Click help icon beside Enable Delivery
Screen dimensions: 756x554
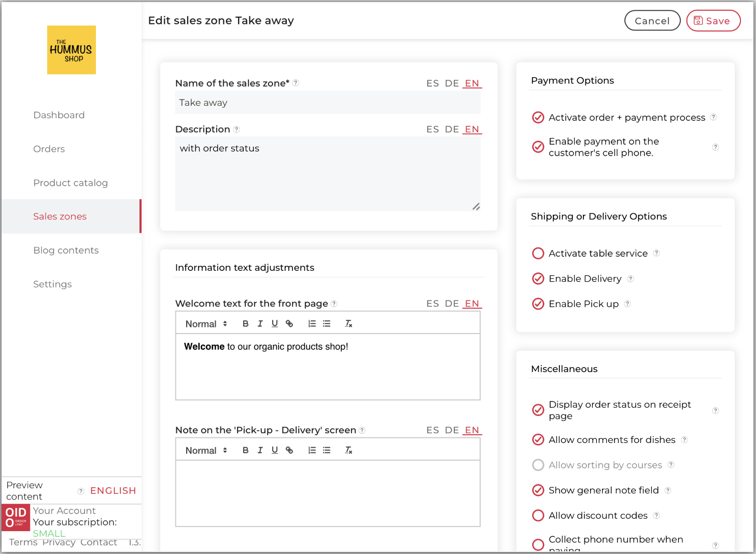631,279
